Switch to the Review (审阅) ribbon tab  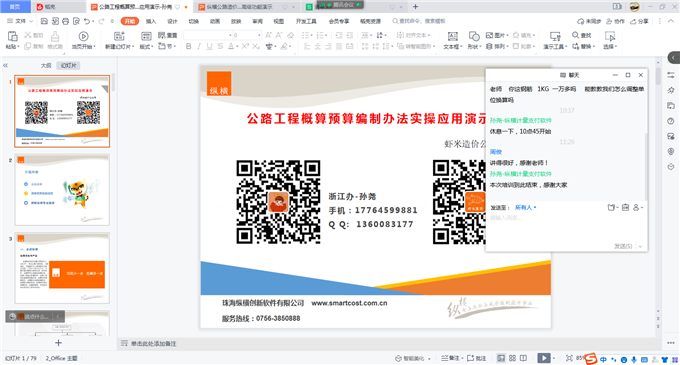click(x=258, y=21)
